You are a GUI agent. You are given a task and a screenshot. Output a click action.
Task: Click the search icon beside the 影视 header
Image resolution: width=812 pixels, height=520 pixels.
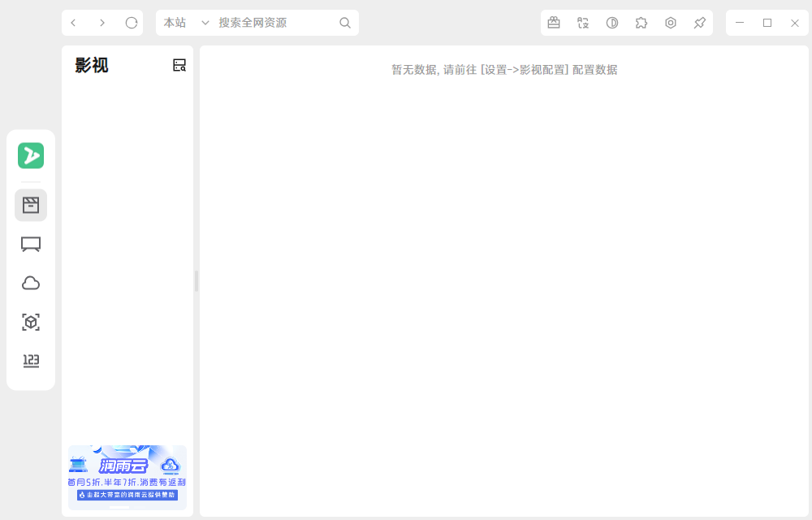point(179,65)
